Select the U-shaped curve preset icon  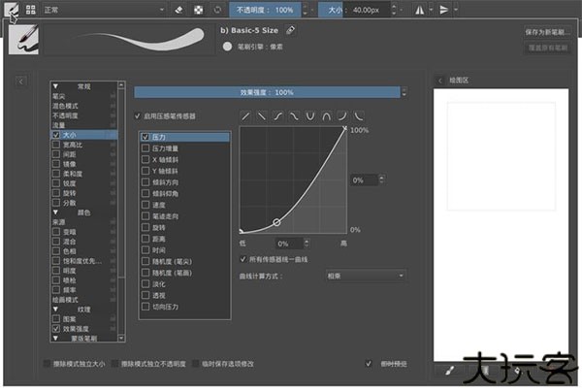point(309,115)
